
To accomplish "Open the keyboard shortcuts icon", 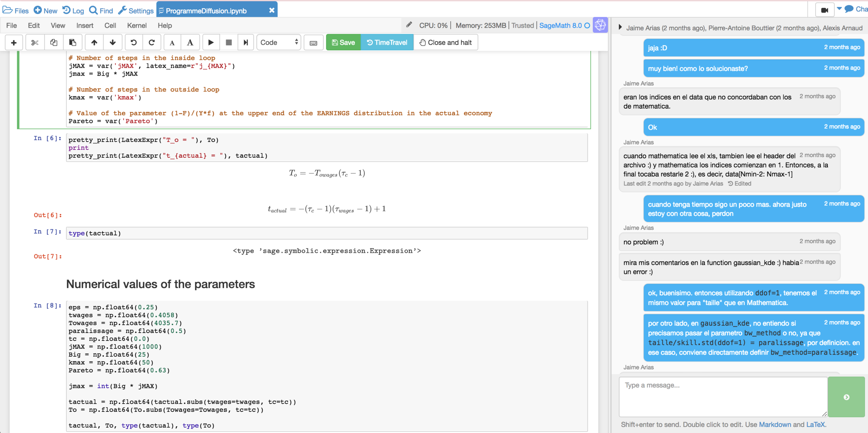I will pyautogui.click(x=313, y=43).
